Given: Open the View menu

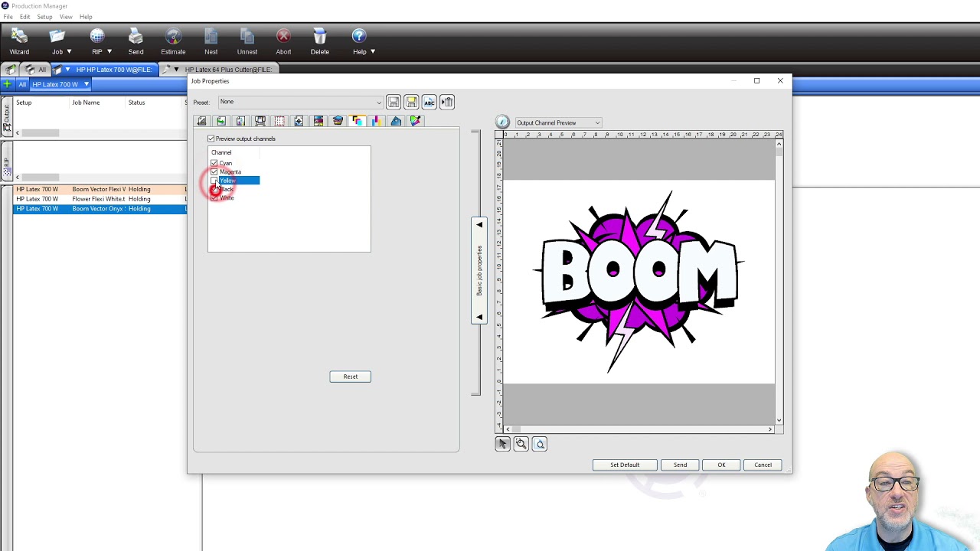Looking at the screenshot, I should [x=66, y=17].
